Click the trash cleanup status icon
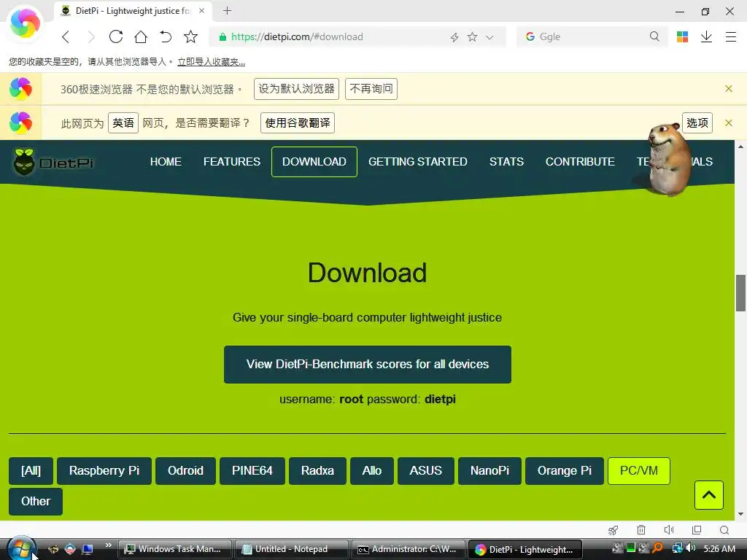 pos(641,530)
